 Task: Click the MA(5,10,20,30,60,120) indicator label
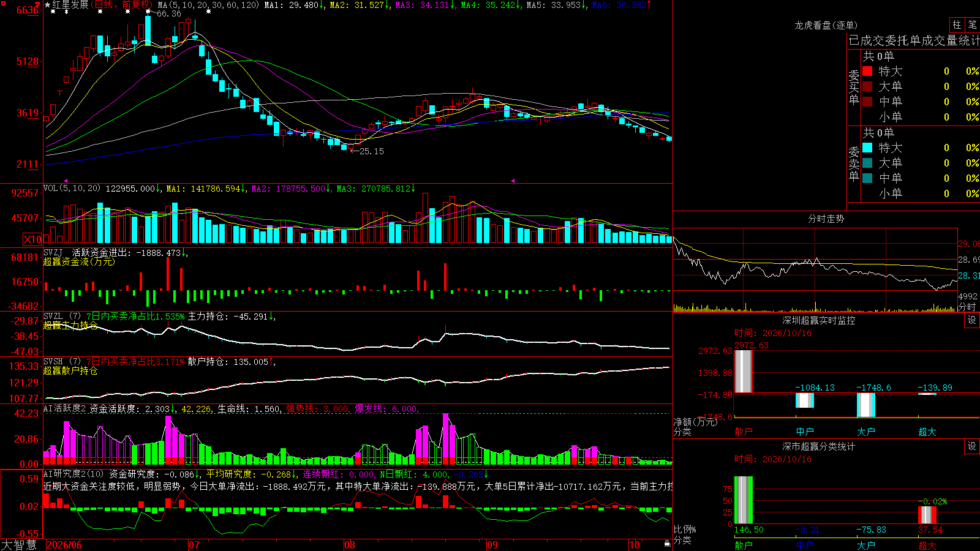tap(208, 5)
